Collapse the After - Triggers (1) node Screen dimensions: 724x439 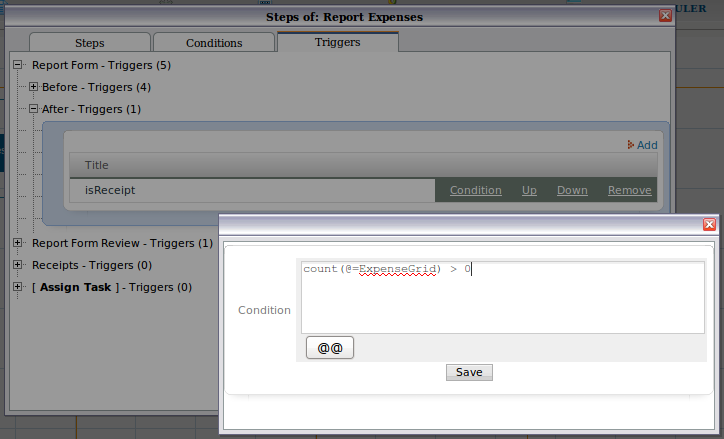[34, 109]
